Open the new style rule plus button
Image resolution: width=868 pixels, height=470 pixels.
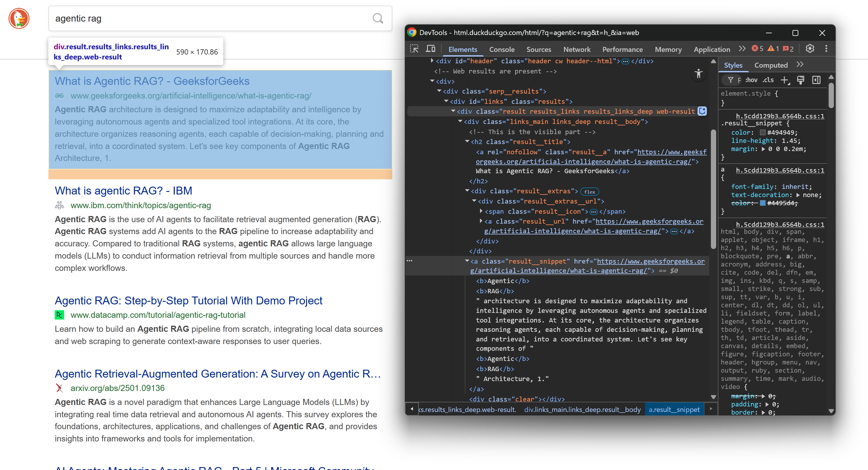[785, 80]
